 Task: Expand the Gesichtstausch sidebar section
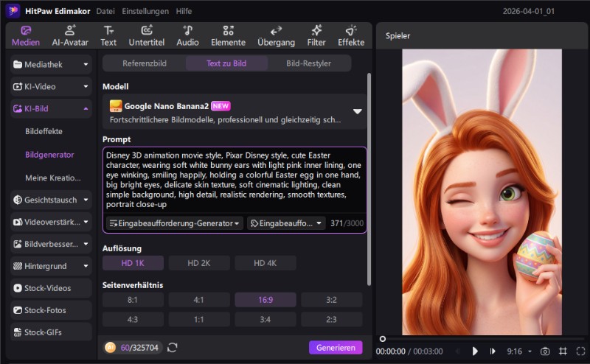(x=52, y=200)
